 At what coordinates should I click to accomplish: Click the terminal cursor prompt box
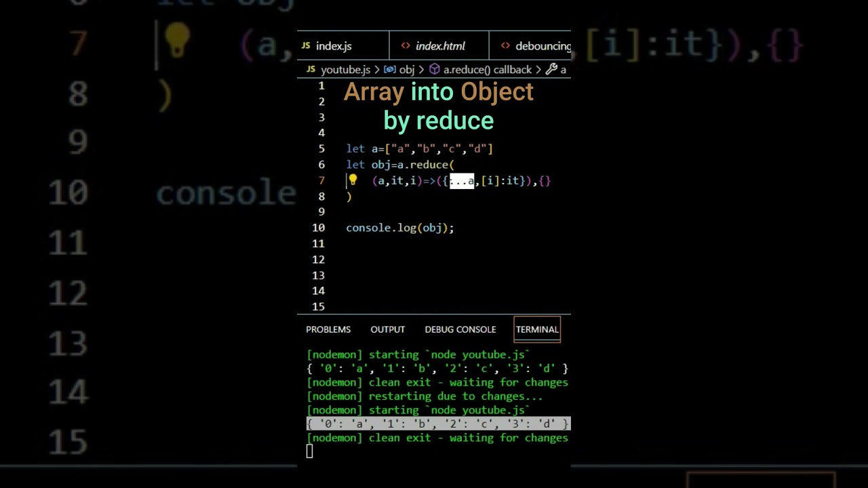(309, 451)
